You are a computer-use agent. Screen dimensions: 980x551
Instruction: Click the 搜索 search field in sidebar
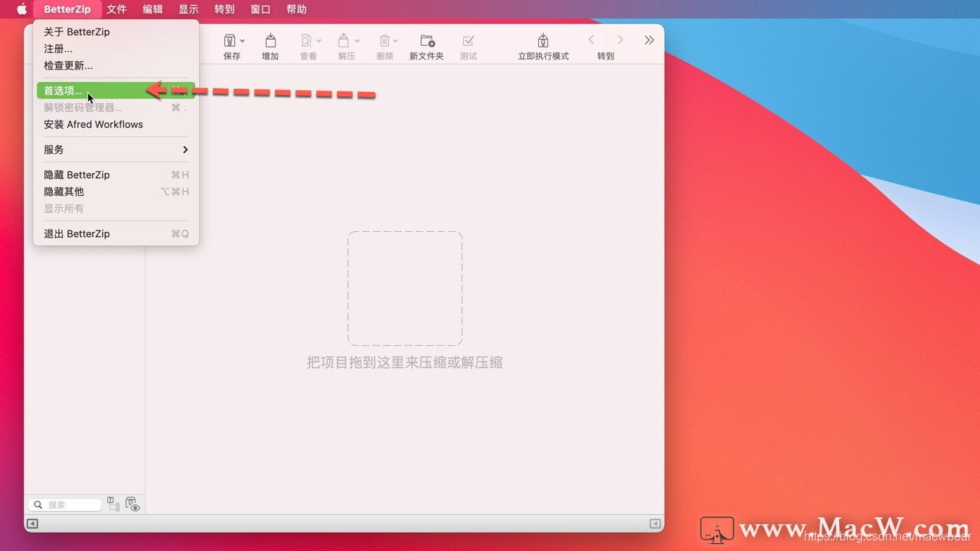point(65,505)
